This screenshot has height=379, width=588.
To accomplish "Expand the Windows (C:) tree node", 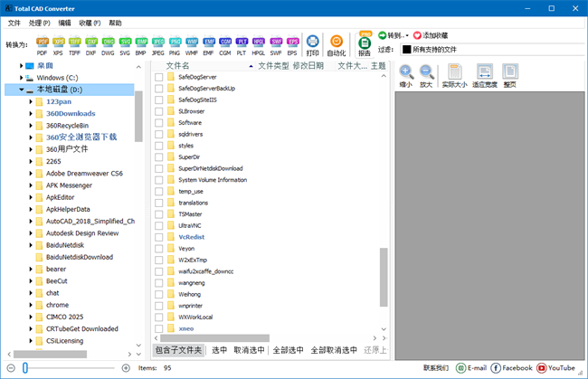I will (21, 78).
